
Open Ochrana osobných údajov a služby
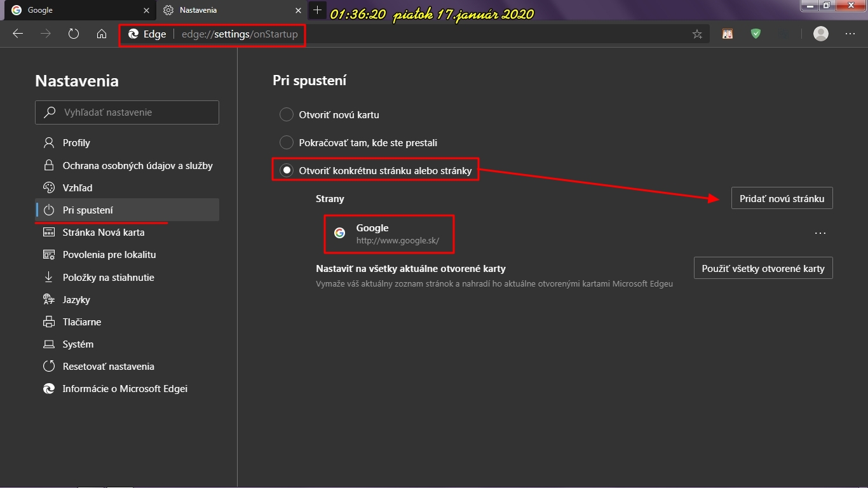point(127,165)
